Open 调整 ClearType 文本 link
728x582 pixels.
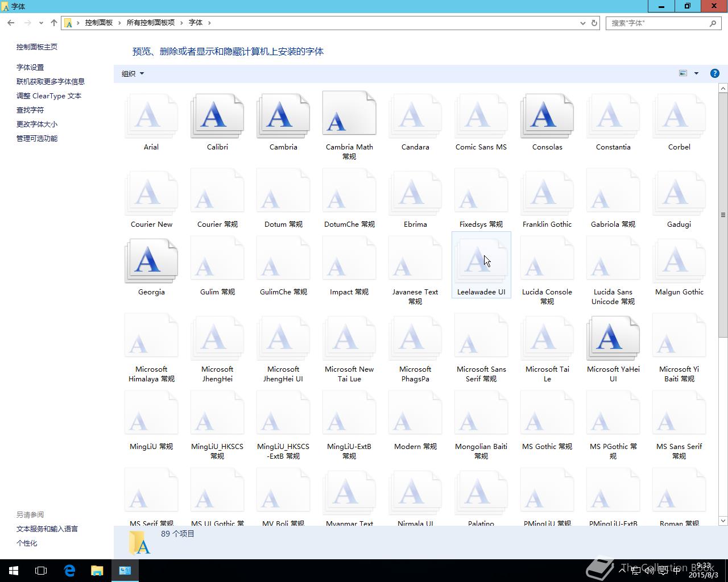[x=49, y=95]
